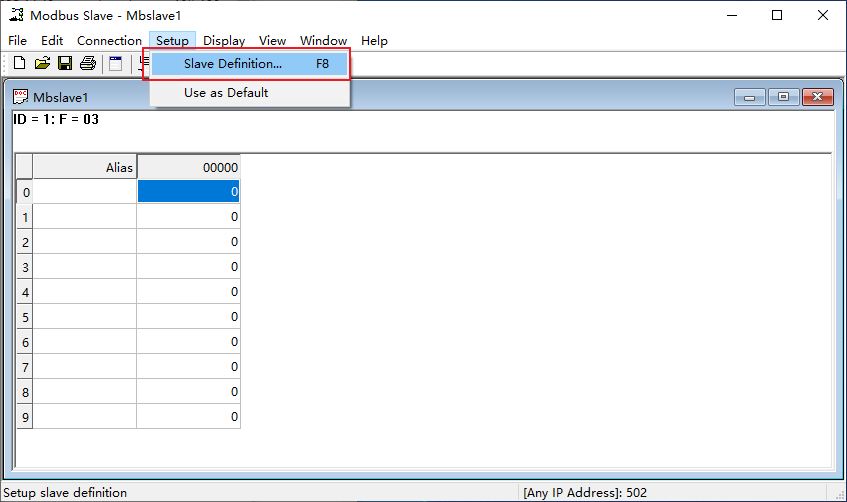Screen dimensions: 847x502
Task: Open the View menu
Action: coord(272,41)
